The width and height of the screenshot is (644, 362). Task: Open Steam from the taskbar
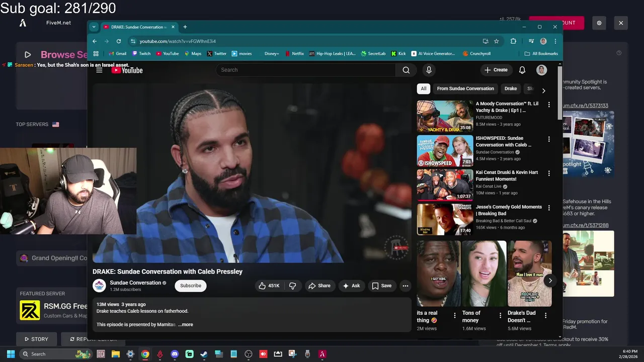[x=204, y=354]
